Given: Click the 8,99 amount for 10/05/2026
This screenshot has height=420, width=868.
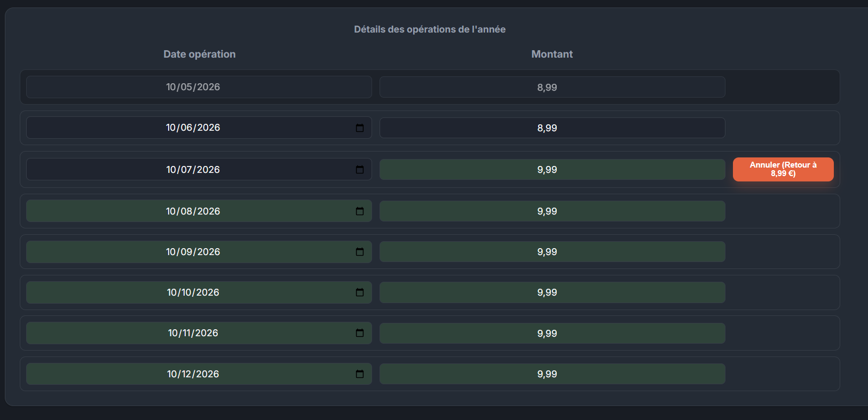Looking at the screenshot, I should click(x=552, y=87).
